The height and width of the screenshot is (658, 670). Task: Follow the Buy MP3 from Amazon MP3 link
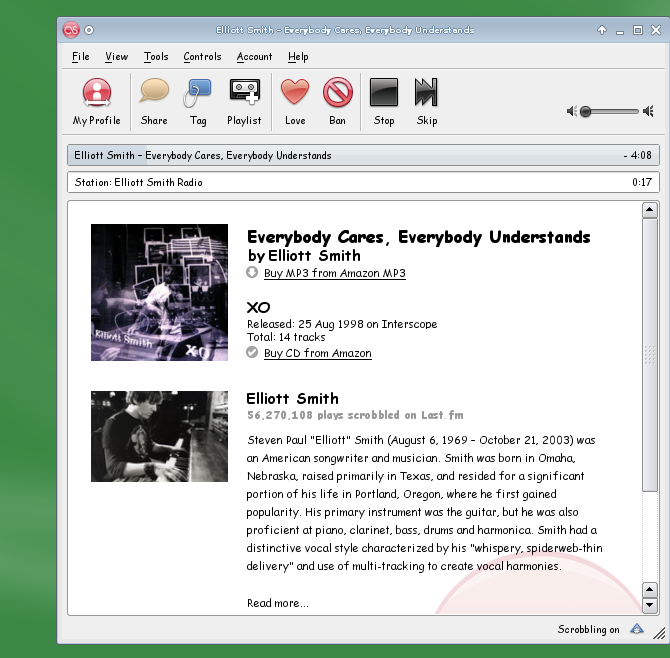[335, 273]
